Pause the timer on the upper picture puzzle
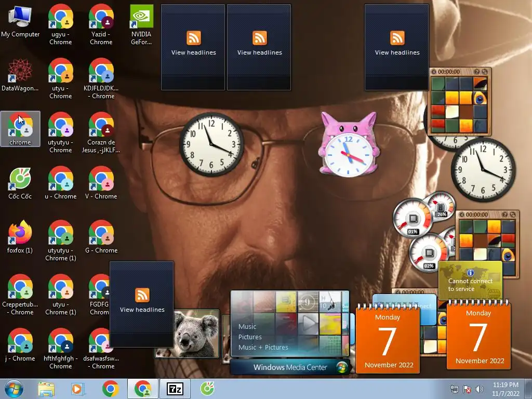Viewport: 532px width, 399px height. coord(433,72)
